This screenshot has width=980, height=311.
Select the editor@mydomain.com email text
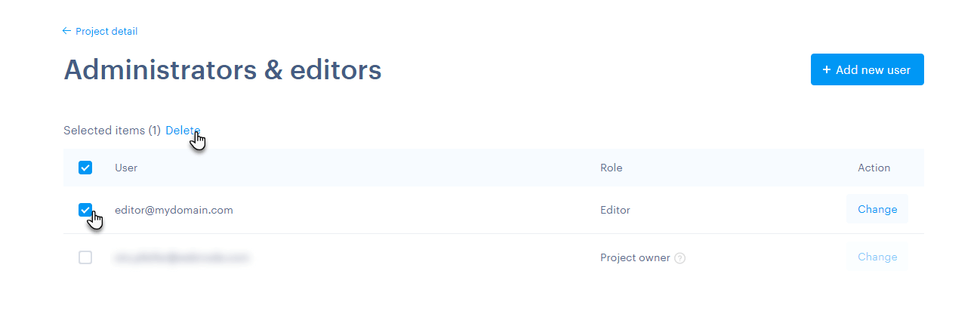(x=174, y=210)
